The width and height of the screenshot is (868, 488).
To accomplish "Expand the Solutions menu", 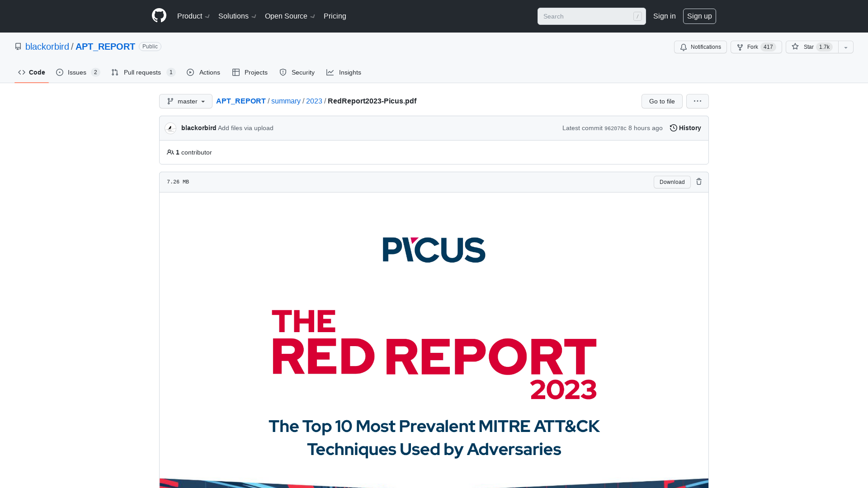I will pyautogui.click(x=237, y=16).
